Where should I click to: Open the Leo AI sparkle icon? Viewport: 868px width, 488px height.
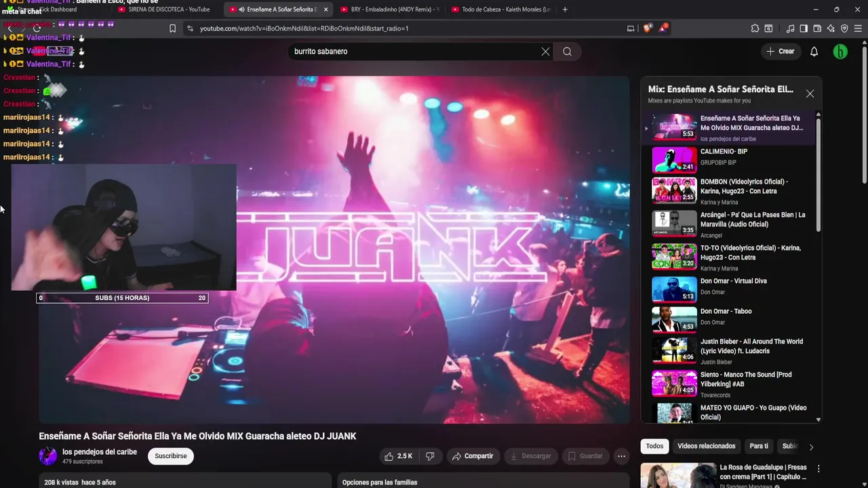click(831, 28)
